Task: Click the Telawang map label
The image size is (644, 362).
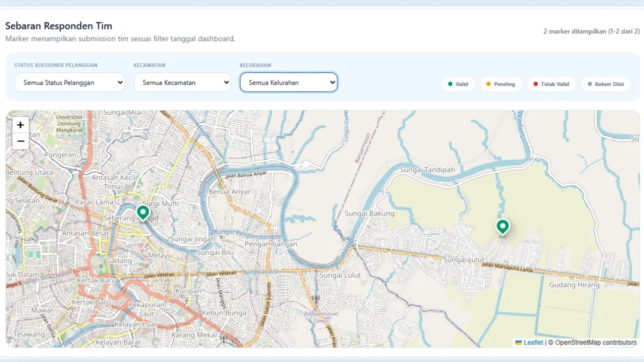Action: [28, 334]
